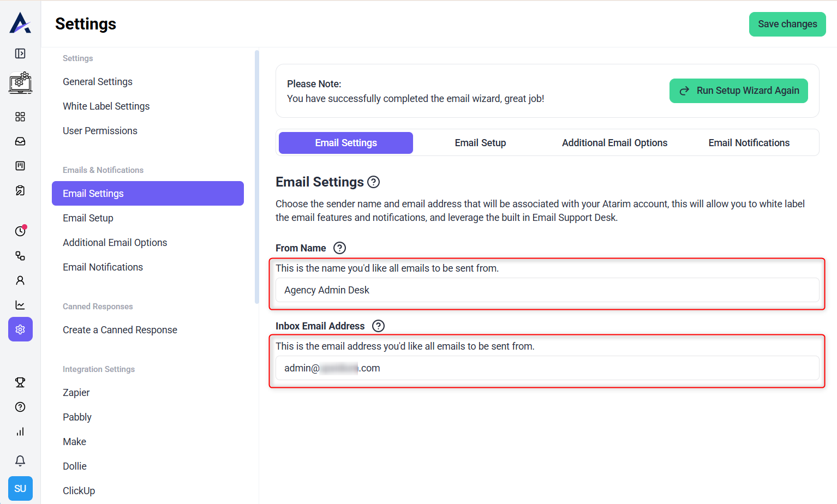Open the inbox tray icon
Image resolution: width=837 pixels, height=504 pixels.
click(20, 141)
